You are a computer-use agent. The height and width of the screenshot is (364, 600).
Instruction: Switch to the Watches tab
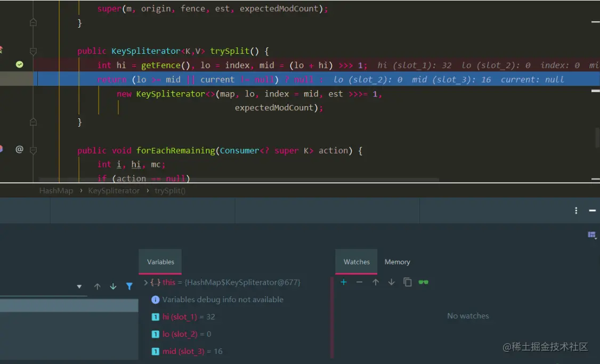click(x=356, y=262)
